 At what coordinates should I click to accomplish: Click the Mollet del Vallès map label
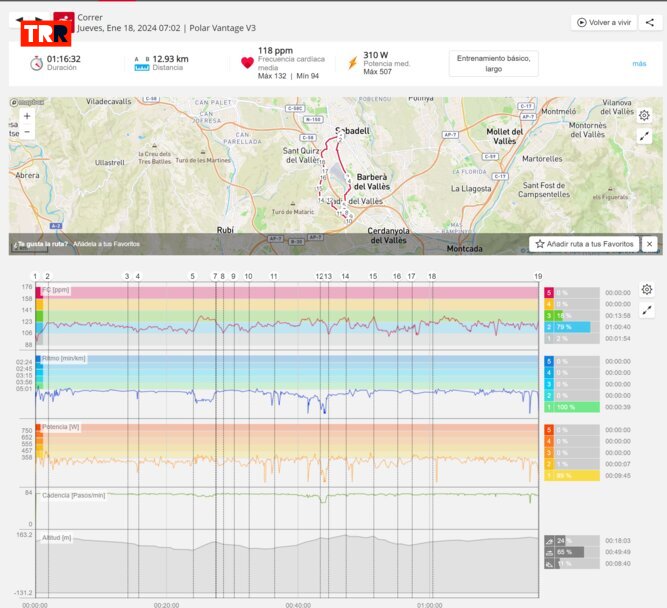tap(505, 137)
